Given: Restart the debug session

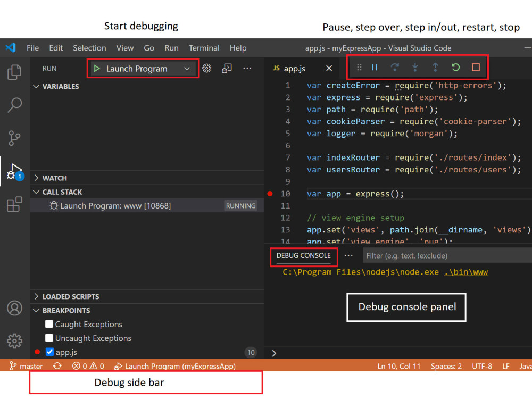Looking at the screenshot, I should point(456,67).
